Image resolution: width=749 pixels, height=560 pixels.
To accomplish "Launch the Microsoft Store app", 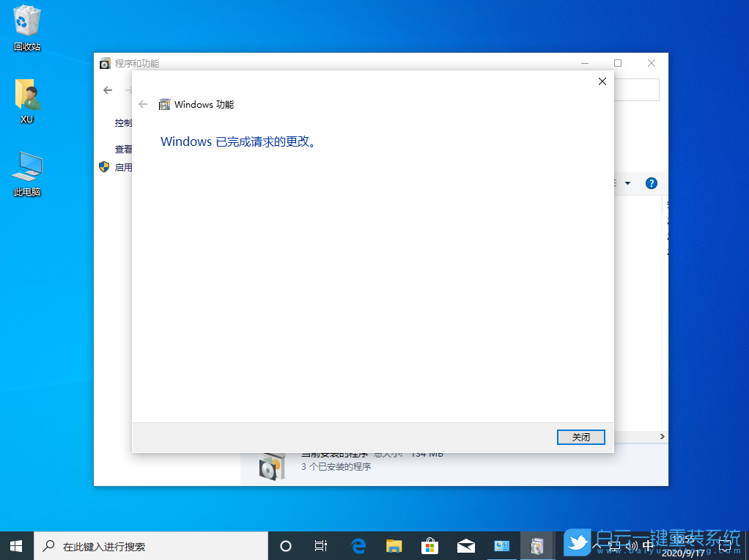I will click(429, 545).
